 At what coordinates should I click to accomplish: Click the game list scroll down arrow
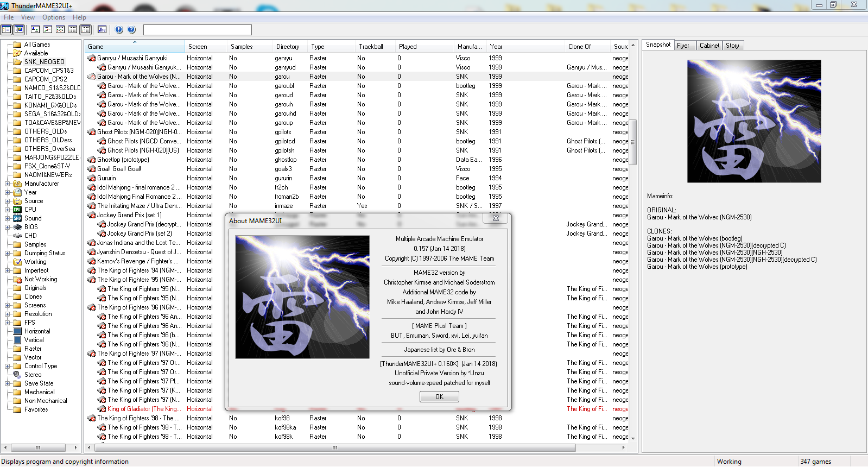632,438
